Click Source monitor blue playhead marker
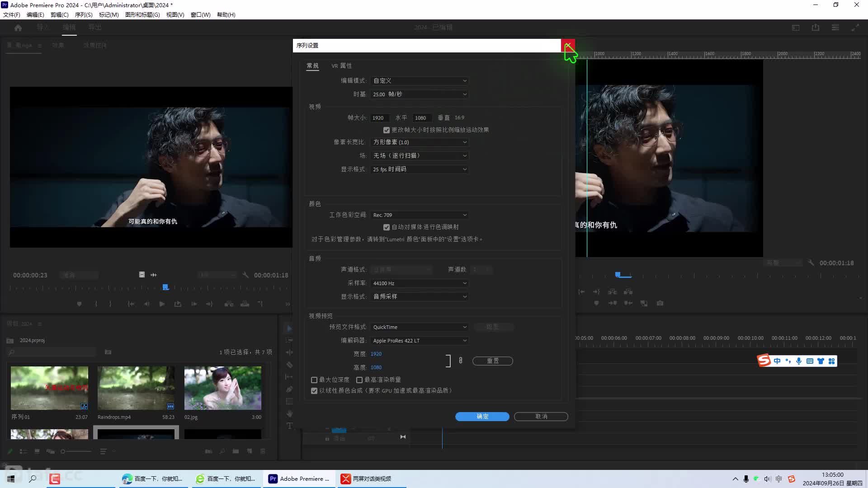The image size is (868, 488). point(165,287)
